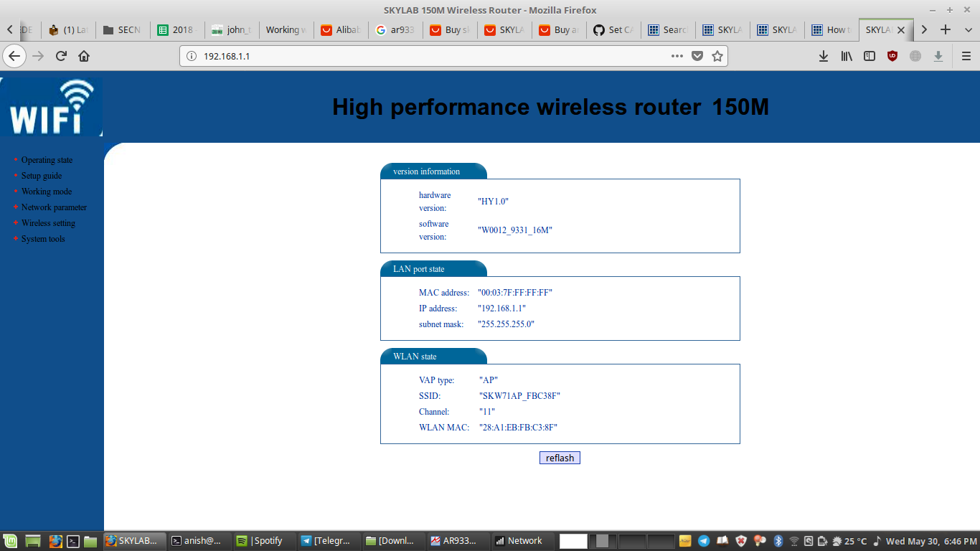Open file manager from panel launcher
The image size is (980, 551).
click(x=90, y=541)
